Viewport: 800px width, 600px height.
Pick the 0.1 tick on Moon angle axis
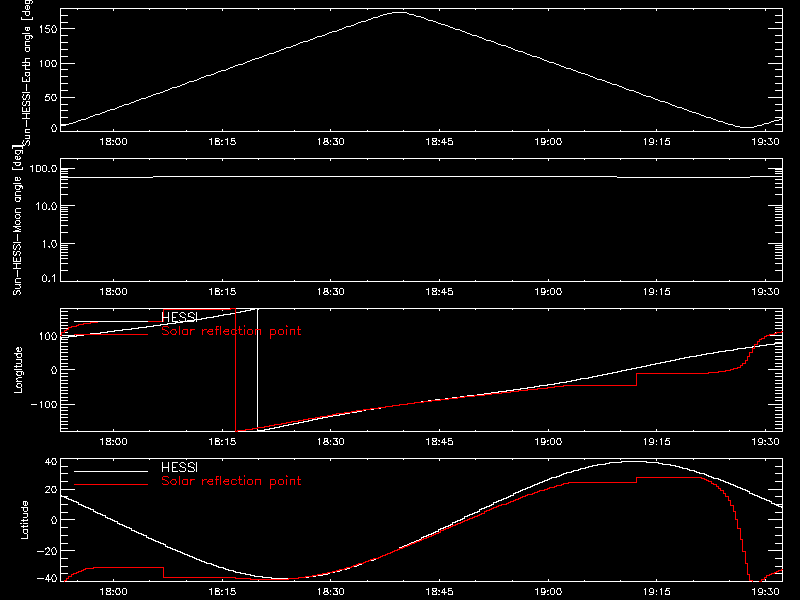[x=49, y=278]
